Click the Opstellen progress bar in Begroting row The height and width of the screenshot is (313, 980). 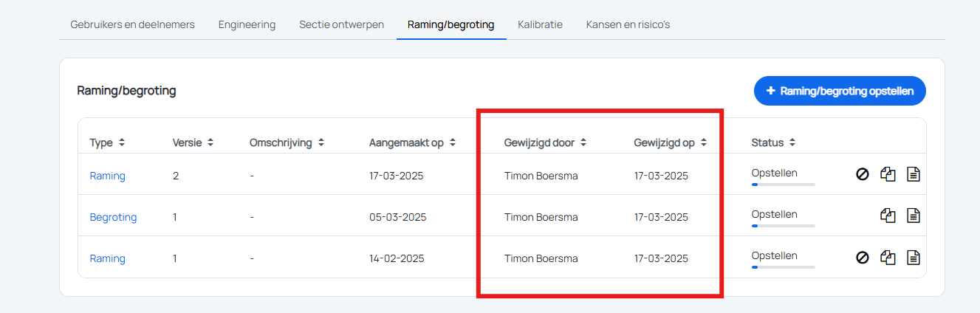pyautogui.click(x=783, y=226)
